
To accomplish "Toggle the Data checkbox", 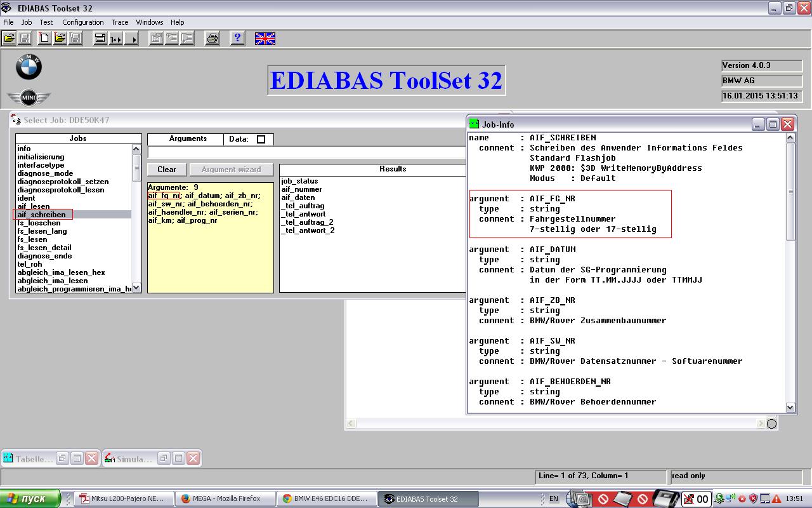I will [261, 139].
